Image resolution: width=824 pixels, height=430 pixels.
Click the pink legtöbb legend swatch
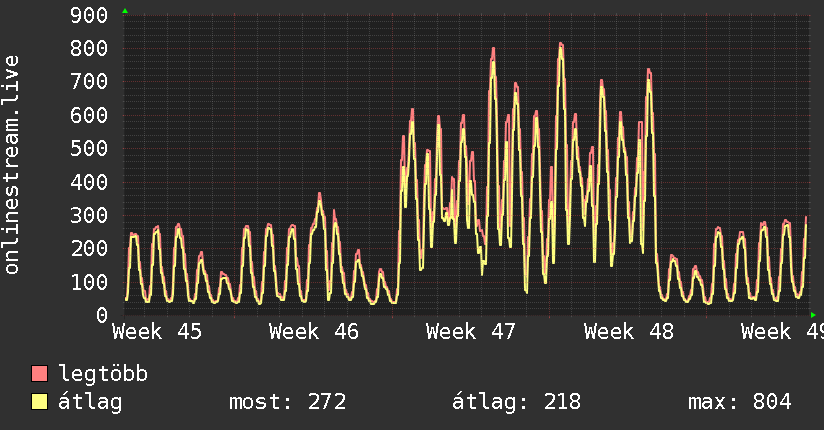tap(39, 373)
